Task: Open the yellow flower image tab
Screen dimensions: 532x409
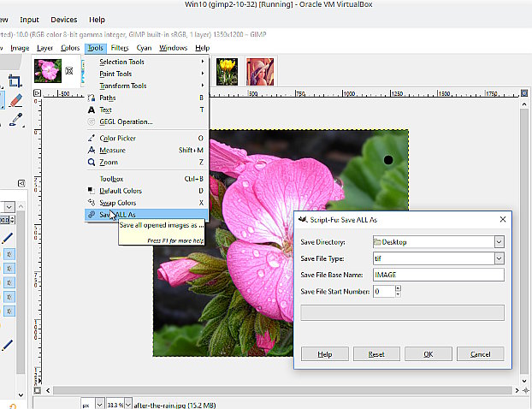Action: click(x=226, y=70)
